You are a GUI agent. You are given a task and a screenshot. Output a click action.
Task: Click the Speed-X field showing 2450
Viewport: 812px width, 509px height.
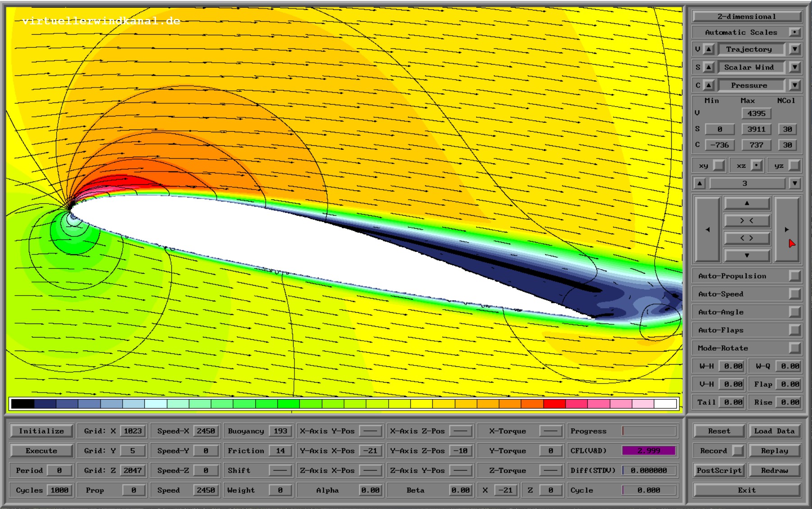(x=206, y=431)
